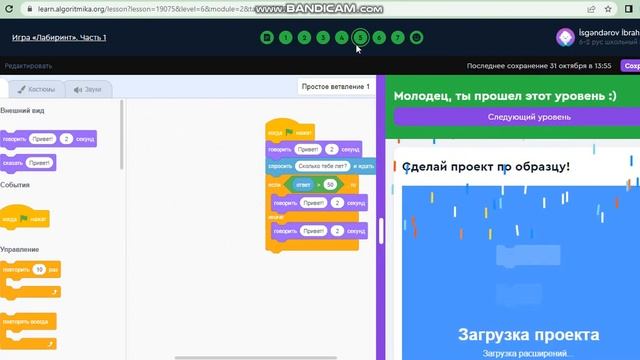
Task: Click the green flag in the События palette block
Action: [24, 219]
